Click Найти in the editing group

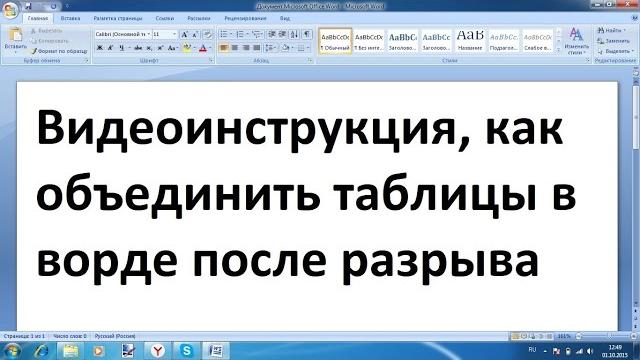point(611,30)
